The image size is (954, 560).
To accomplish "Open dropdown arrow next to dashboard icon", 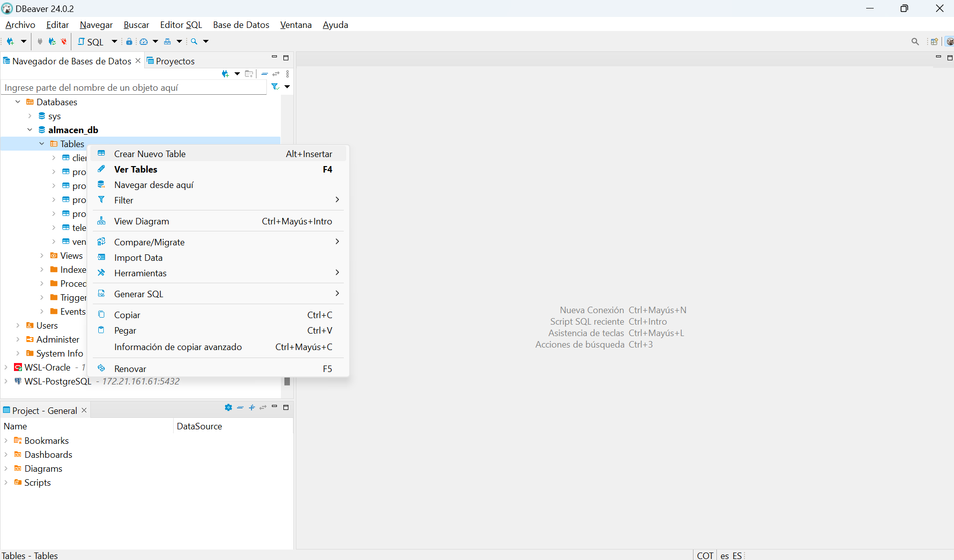I will point(155,41).
